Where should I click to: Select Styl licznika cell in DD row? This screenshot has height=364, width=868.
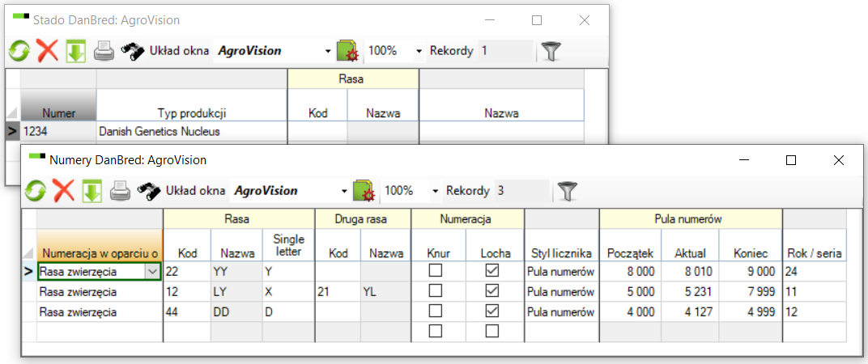tap(562, 312)
